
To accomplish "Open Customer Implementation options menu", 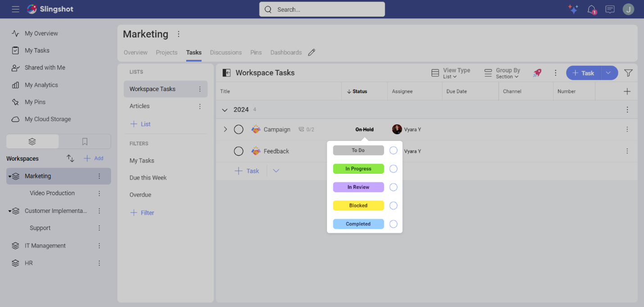I will (100, 211).
